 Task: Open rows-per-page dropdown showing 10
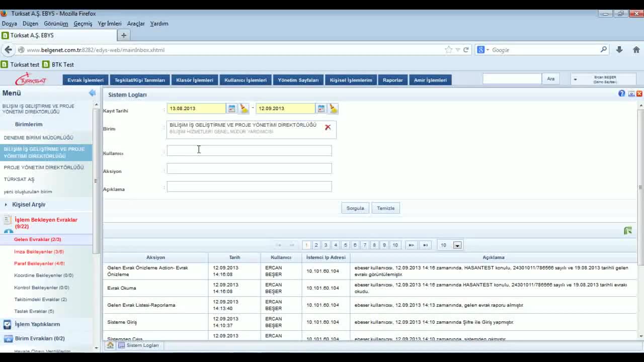[457, 245]
